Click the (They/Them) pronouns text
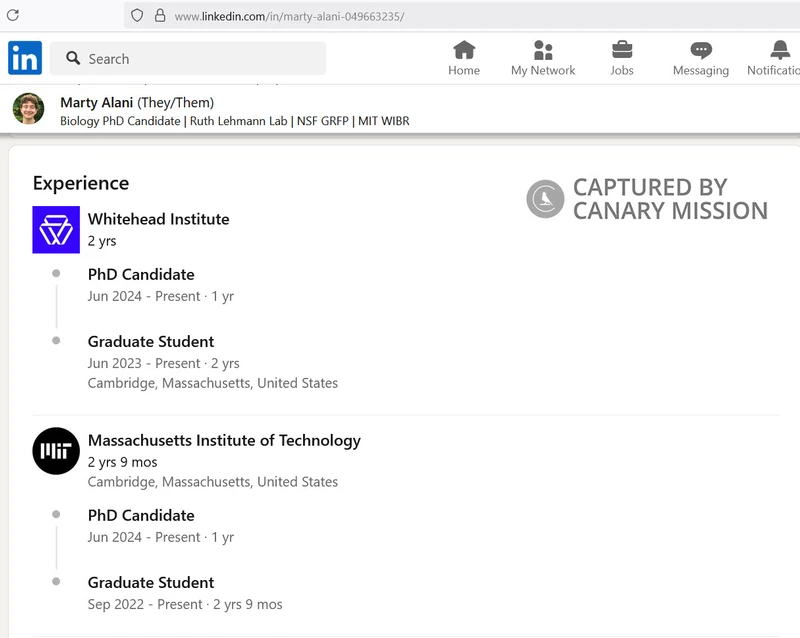The width and height of the screenshot is (800, 638). pyautogui.click(x=176, y=103)
